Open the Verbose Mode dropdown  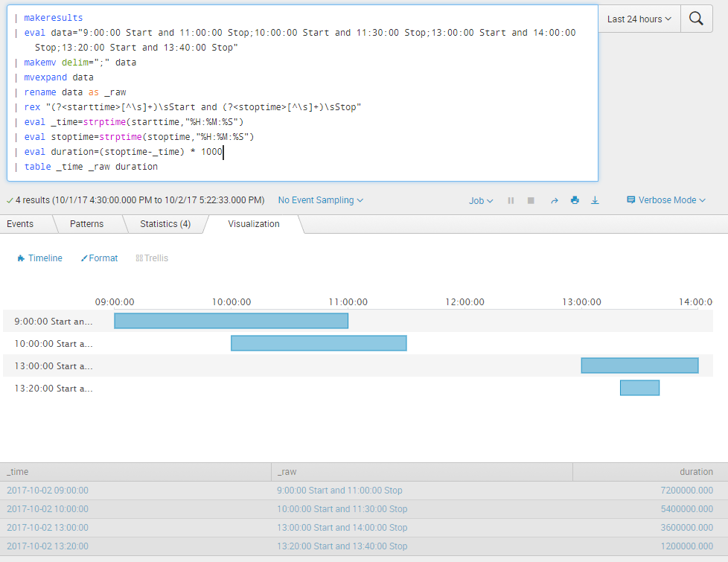(x=665, y=200)
